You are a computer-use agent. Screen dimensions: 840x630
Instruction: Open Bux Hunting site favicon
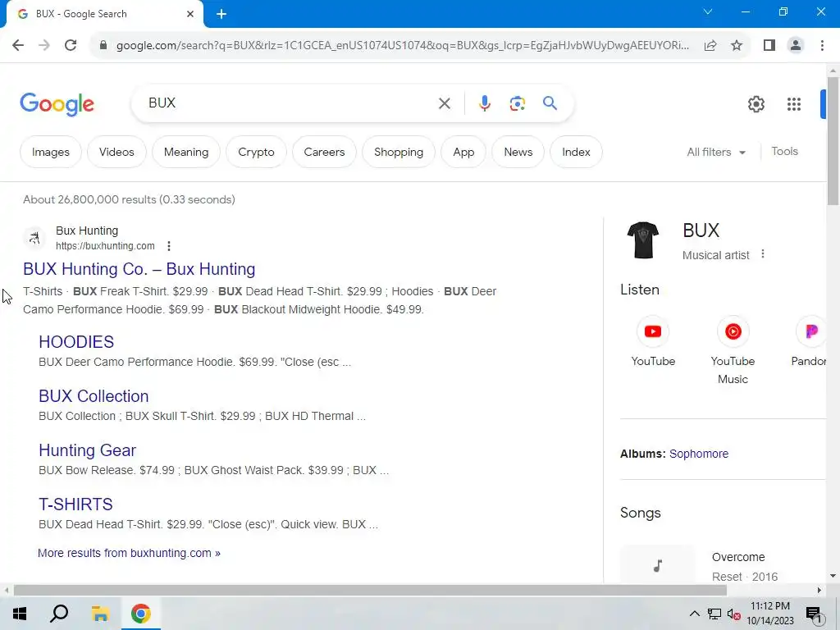pos(34,238)
